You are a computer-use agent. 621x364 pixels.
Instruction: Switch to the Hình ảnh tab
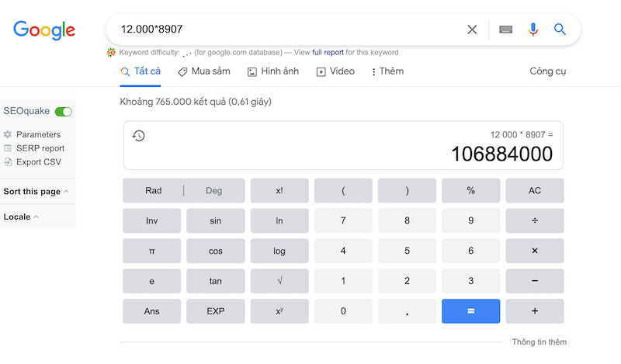tap(273, 71)
